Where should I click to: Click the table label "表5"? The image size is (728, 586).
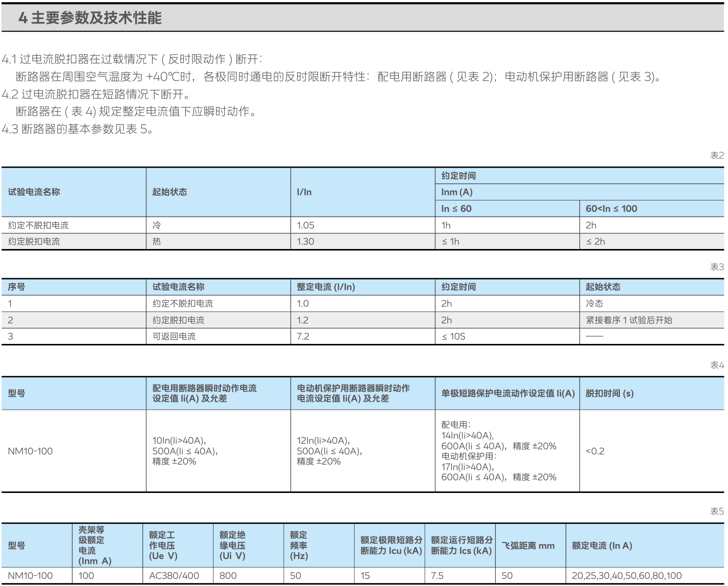click(x=717, y=511)
